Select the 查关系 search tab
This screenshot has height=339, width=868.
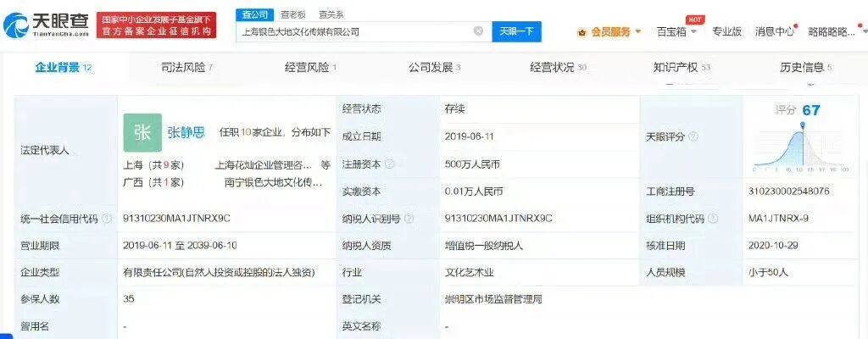pyautogui.click(x=331, y=14)
